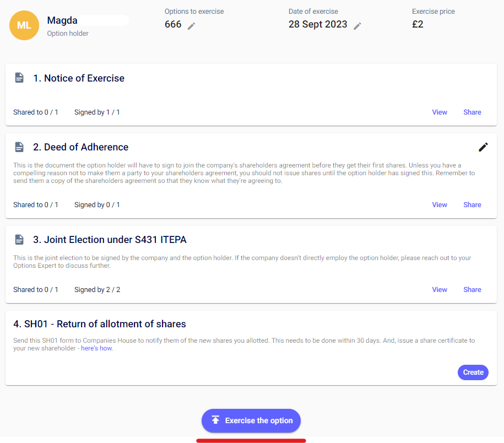View the Joint Election under S431 ITEPA
This screenshot has height=443, width=504.
(440, 290)
